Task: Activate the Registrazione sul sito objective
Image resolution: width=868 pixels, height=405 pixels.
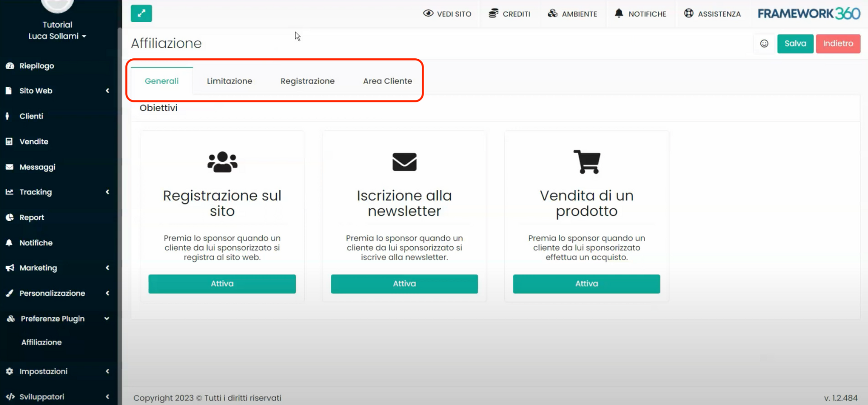Action: 222,283
